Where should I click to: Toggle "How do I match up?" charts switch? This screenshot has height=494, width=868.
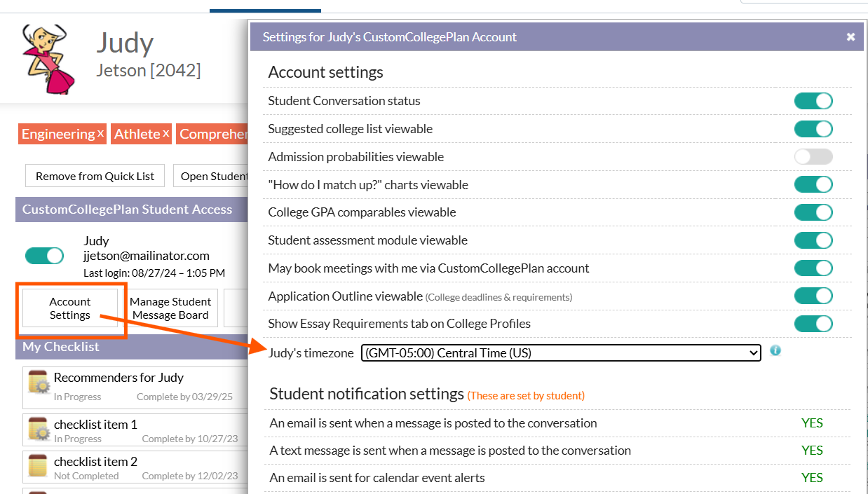coord(813,184)
